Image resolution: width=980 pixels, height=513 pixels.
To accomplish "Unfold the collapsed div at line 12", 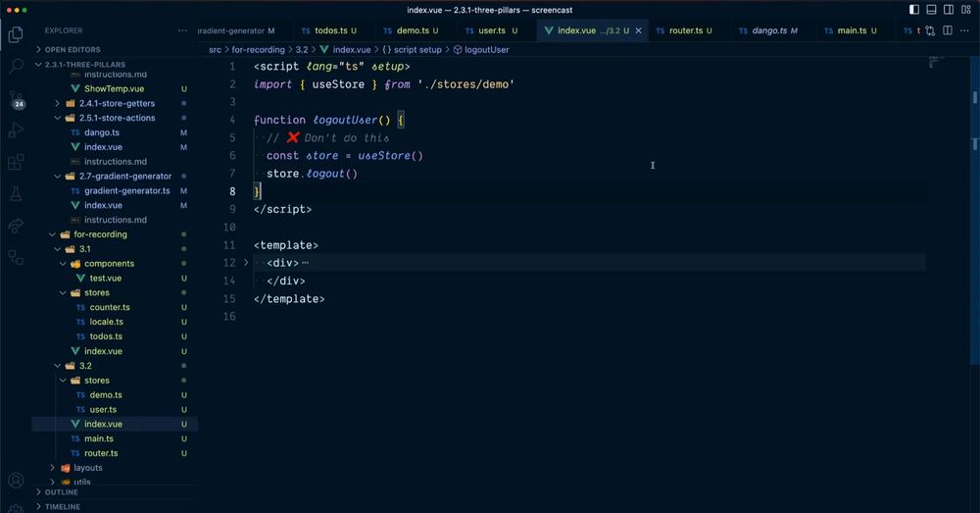I will pos(246,263).
